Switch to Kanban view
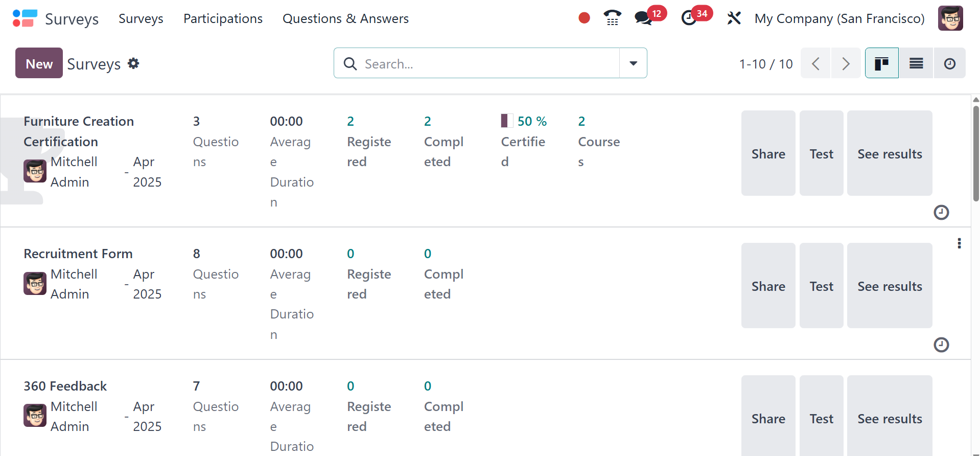 pyautogui.click(x=881, y=63)
